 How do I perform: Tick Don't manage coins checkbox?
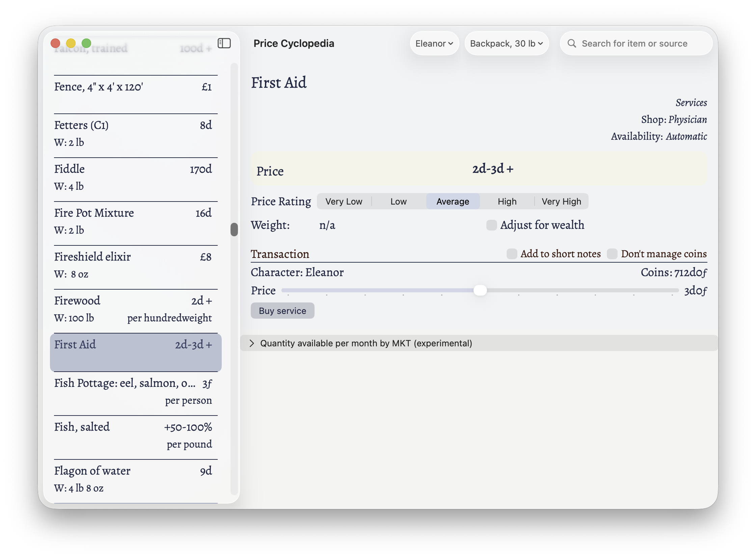click(612, 254)
